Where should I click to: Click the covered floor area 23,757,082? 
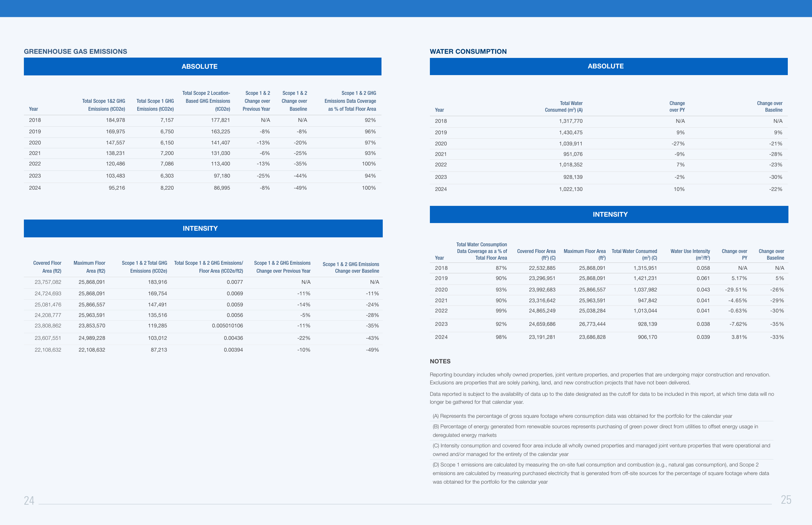(48, 282)
